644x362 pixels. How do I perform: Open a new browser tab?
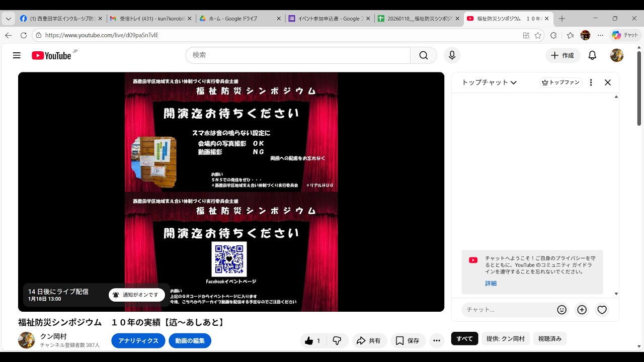562,19
